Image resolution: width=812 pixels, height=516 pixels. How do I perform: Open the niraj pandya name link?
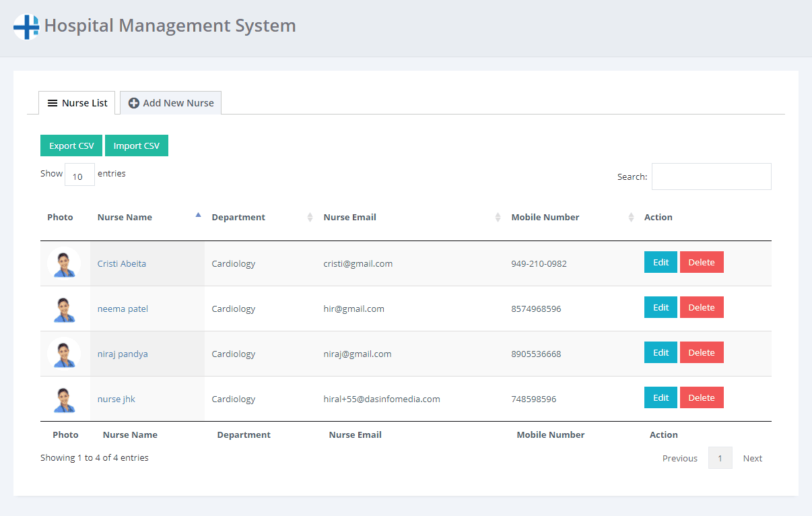pyautogui.click(x=123, y=354)
